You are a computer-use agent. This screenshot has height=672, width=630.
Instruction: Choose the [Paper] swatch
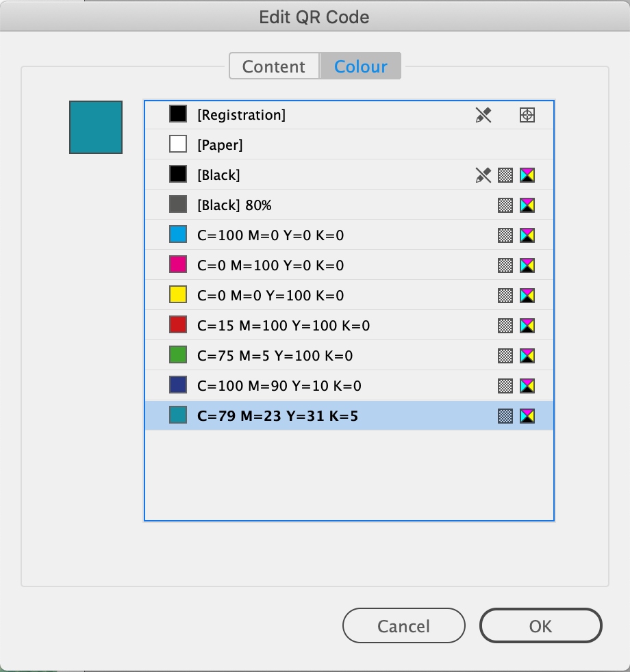349,145
